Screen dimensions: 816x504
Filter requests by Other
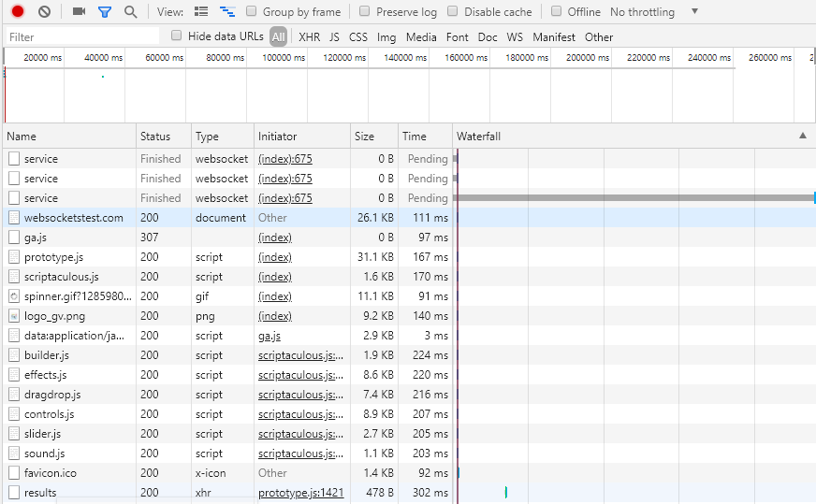[599, 36]
